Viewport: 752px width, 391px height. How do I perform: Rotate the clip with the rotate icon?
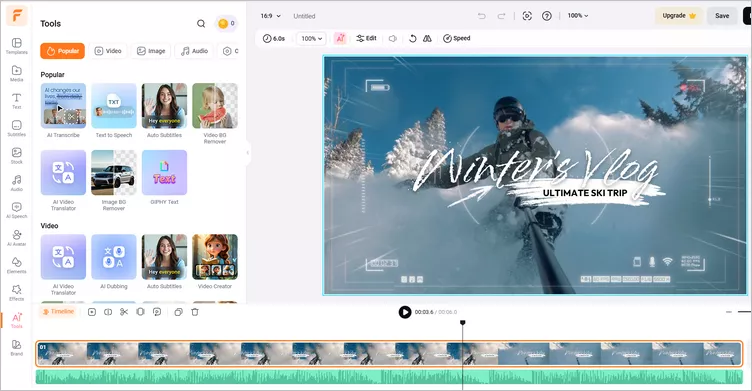(412, 38)
